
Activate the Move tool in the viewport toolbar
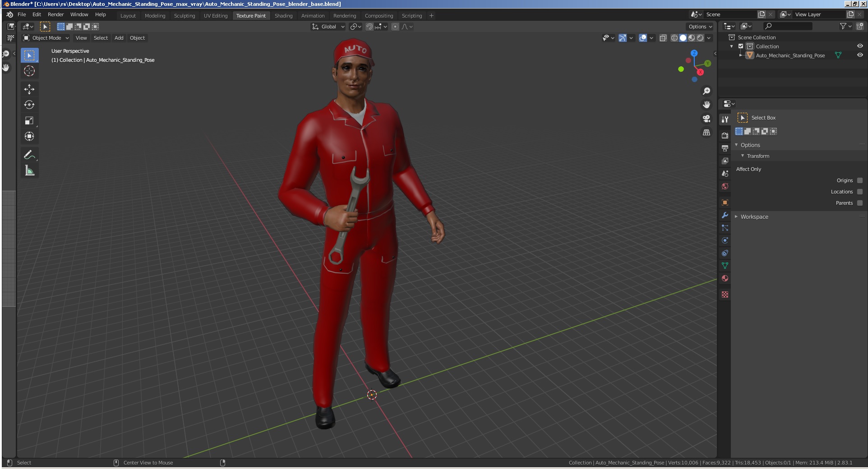(29, 89)
